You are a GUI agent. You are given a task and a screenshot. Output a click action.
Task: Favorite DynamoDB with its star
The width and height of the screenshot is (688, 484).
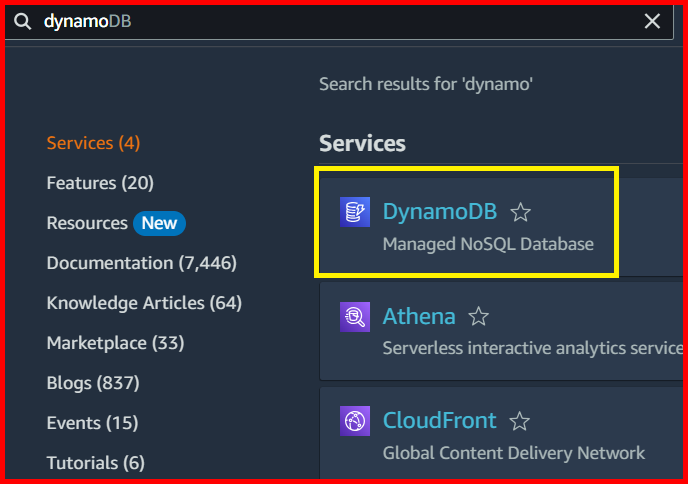520,212
